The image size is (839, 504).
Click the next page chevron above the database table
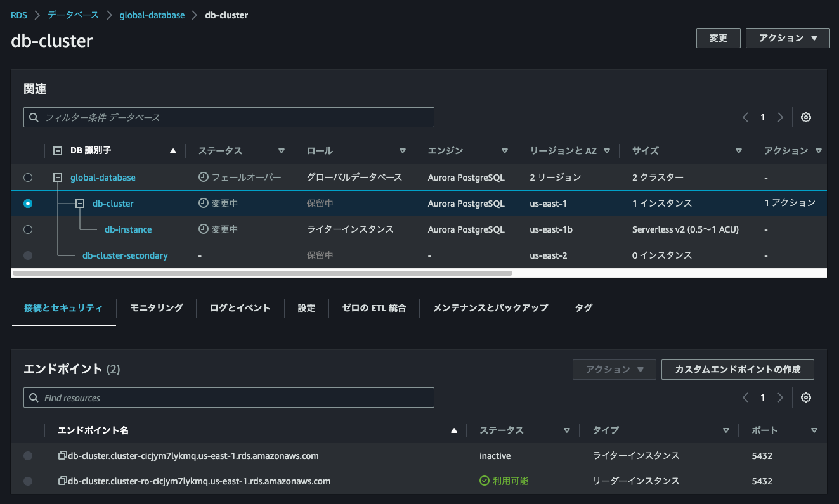[780, 117]
